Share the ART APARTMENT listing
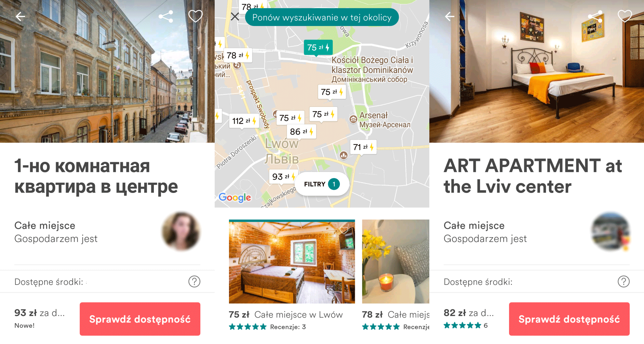This screenshot has width=644, height=344. [595, 17]
